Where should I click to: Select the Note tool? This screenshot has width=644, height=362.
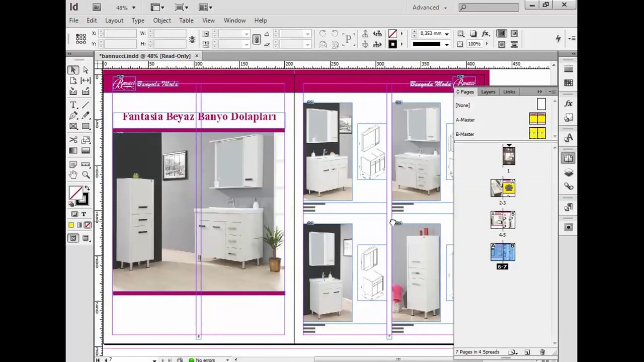pyautogui.click(x=73, y=164)
